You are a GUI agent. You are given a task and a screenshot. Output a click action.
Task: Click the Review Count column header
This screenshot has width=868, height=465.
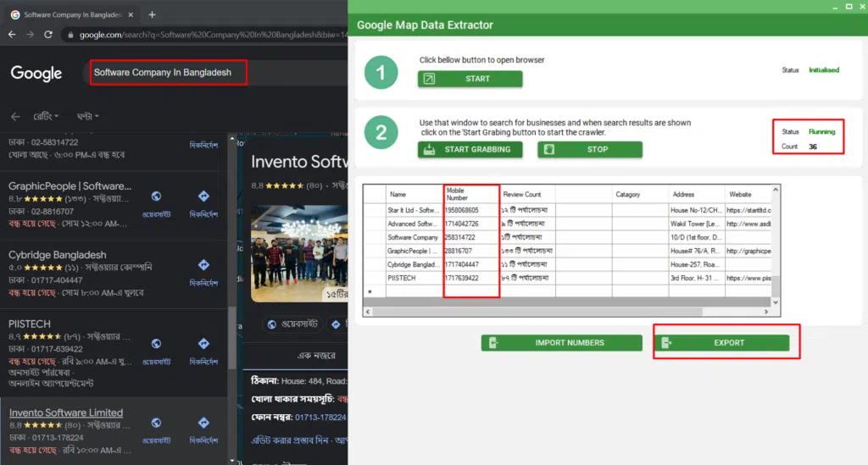pos(527,195)
